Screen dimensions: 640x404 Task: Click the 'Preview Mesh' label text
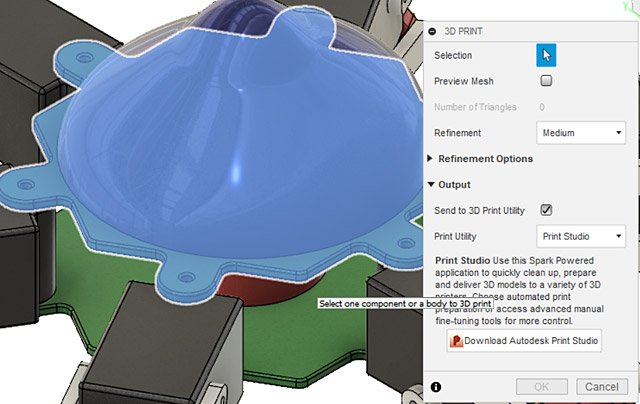[464, 81]
